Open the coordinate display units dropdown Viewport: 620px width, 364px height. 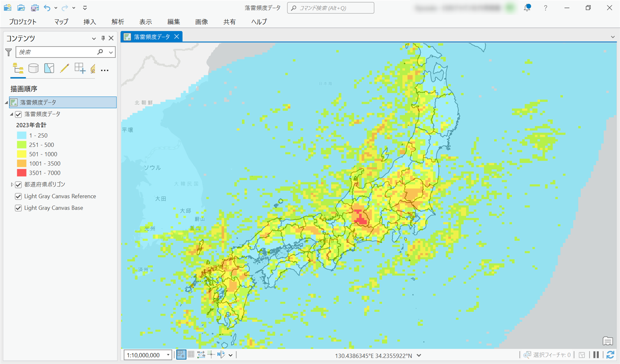419,355
